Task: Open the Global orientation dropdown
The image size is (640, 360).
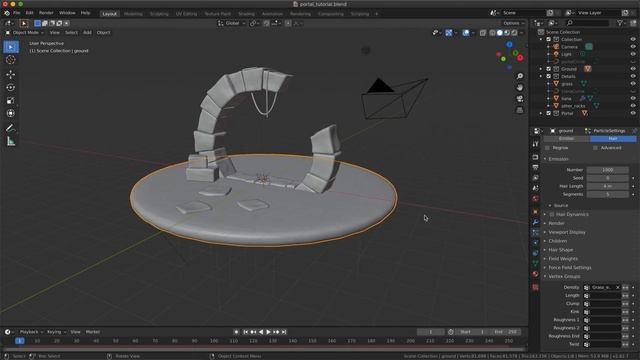Action: pyautogui.click(x=232, y=23)
